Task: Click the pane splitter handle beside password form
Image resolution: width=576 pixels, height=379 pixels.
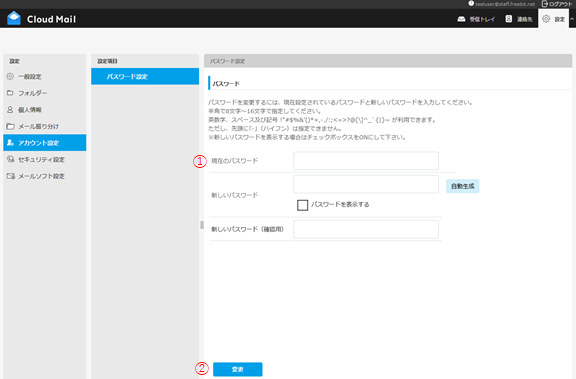Action: pos(202,225)
